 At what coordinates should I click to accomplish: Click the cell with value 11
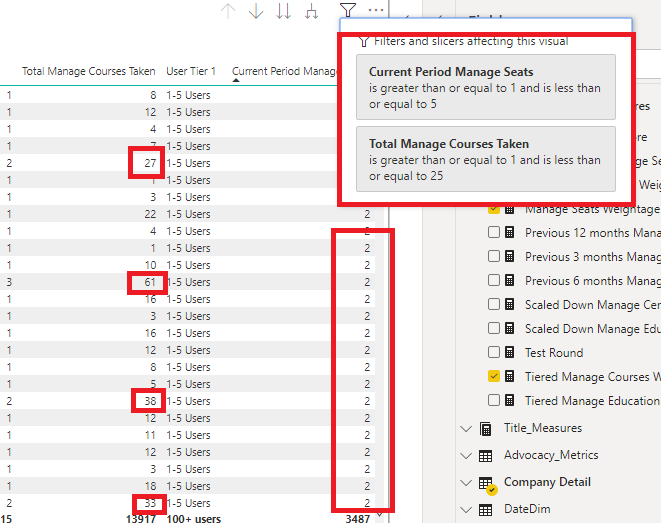pos(150,435)
